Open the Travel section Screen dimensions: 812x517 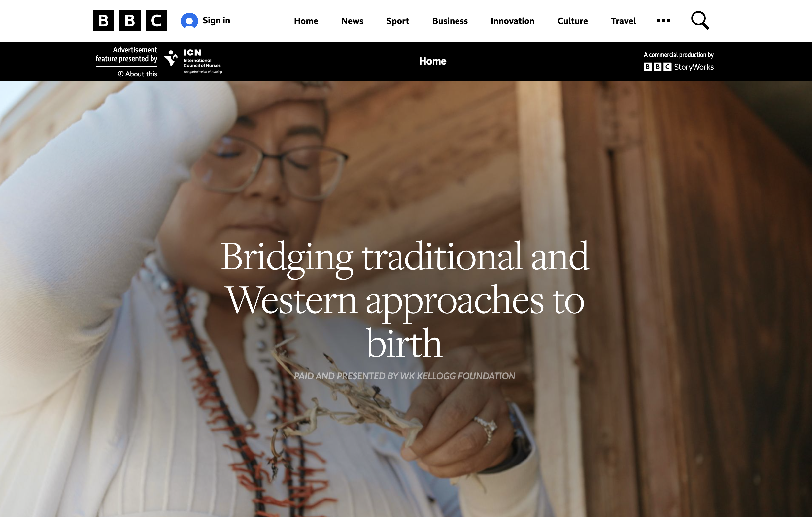tap(623, 21)
